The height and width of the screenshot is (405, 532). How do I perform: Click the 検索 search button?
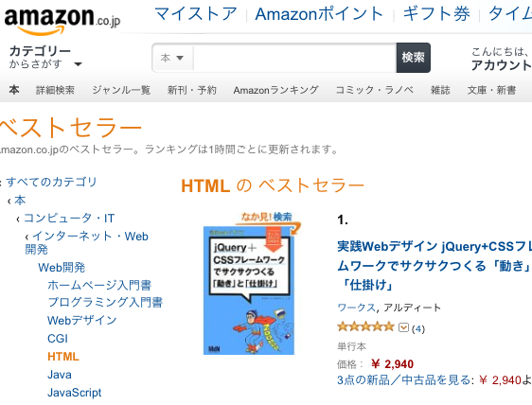pyautogui.click(x=414, y=58)
